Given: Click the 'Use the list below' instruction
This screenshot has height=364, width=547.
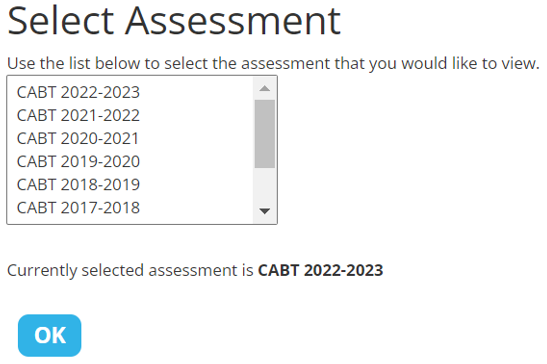Looking at the screenshot, I should coord(274,64).
